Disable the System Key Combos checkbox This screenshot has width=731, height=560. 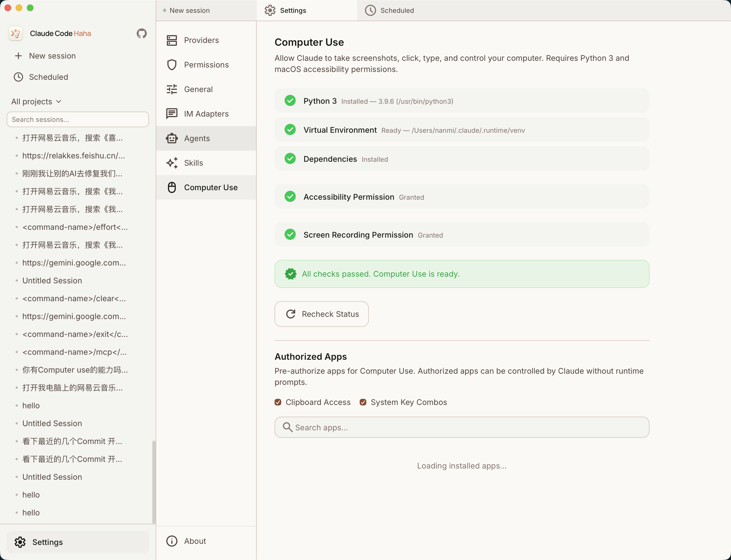tap(363, 402)
